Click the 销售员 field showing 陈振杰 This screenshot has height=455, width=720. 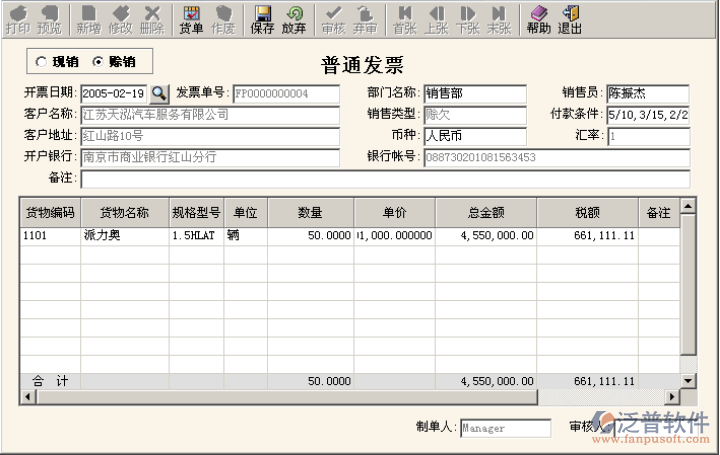point(647,93)
